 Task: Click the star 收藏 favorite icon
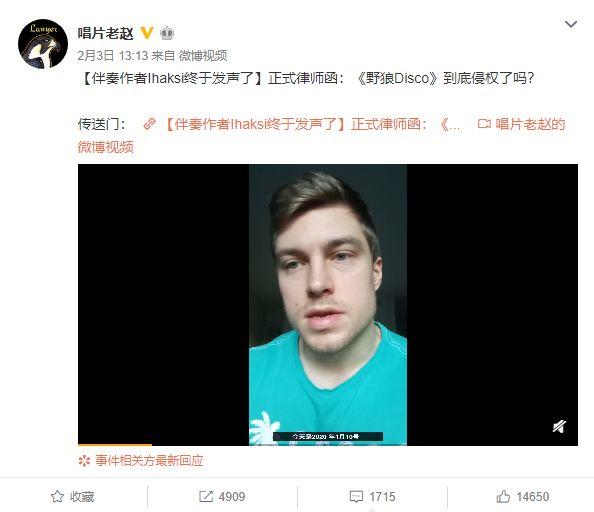[x=57, y=496]
